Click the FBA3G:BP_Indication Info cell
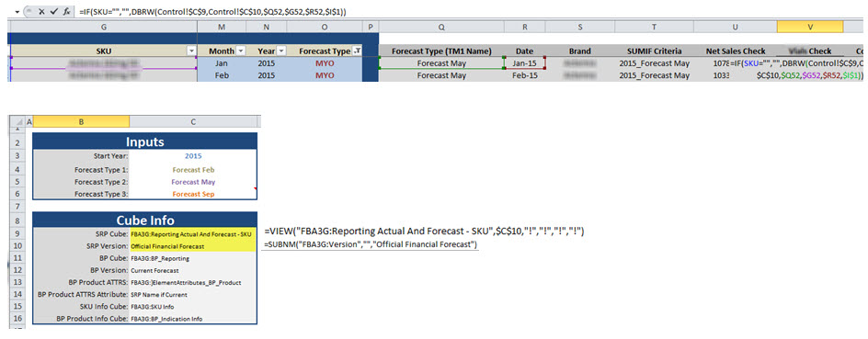This screenshot has width=868, height=339. [193, 319]
